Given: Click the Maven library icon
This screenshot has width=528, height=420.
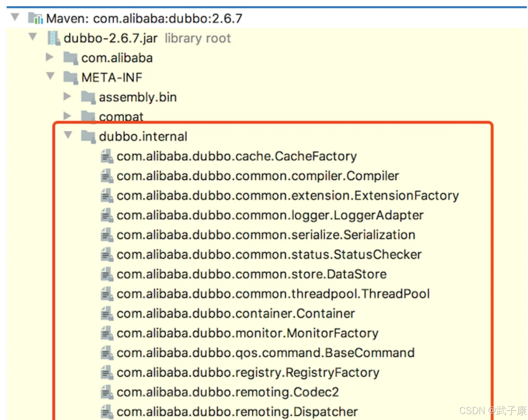Looking at the screenshot, I should [36, 18].
